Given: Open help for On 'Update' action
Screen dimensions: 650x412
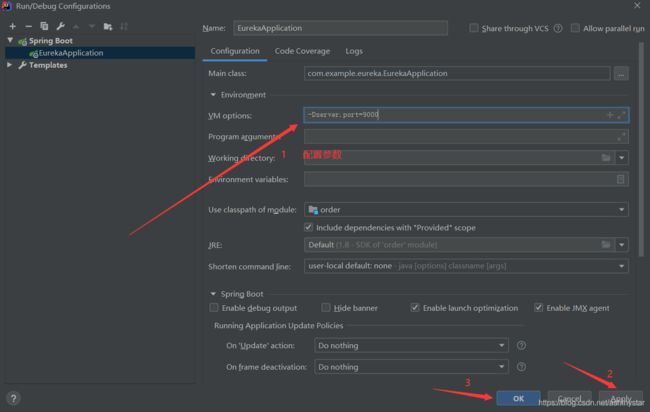Looking at the screenshot, I should point(521,345).
